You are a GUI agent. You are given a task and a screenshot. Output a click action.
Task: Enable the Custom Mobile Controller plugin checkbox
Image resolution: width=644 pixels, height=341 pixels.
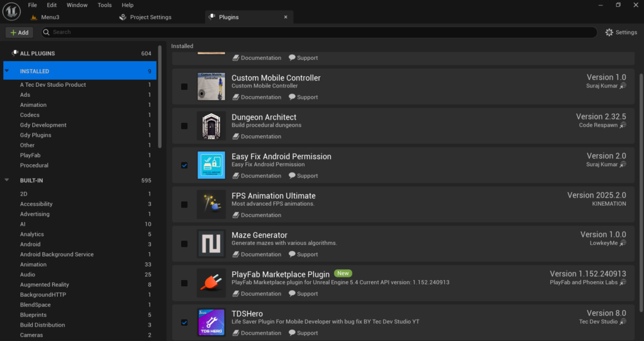point(184,87)
